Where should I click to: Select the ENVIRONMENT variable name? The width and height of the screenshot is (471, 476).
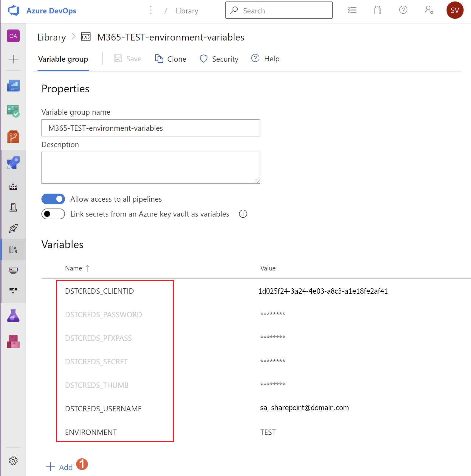tap(91, 432)
